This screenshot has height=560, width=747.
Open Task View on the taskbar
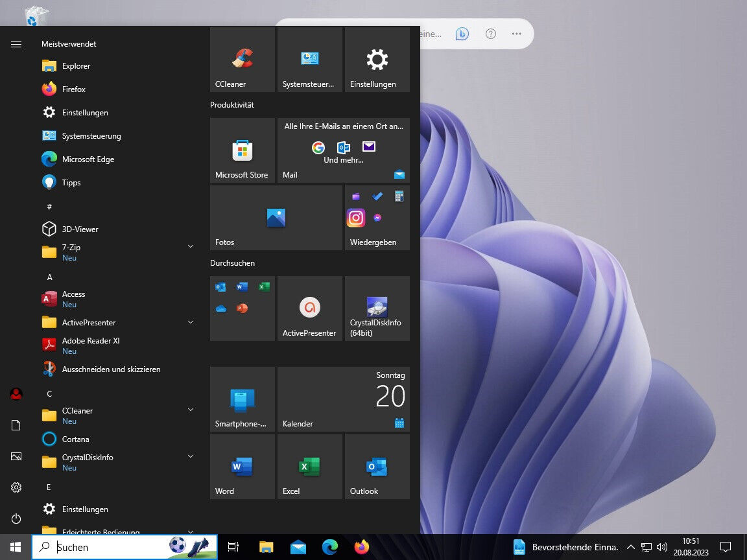click(233, 547)
